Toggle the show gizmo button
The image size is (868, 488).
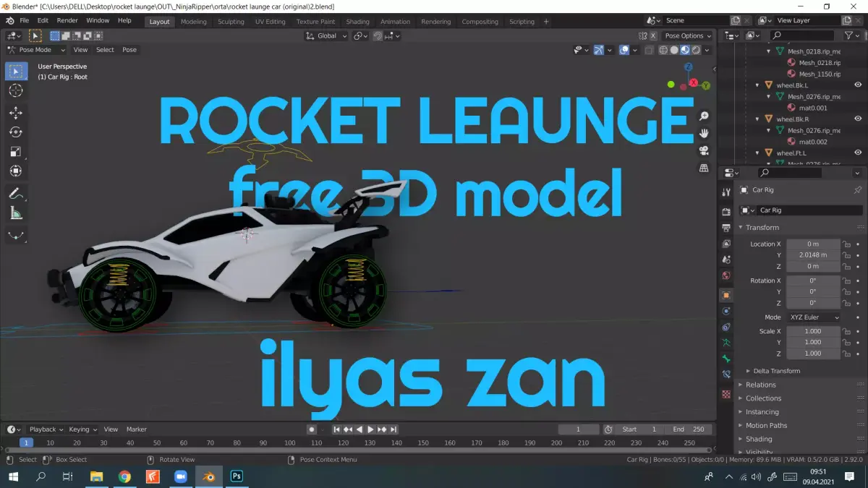coord(599,50)
